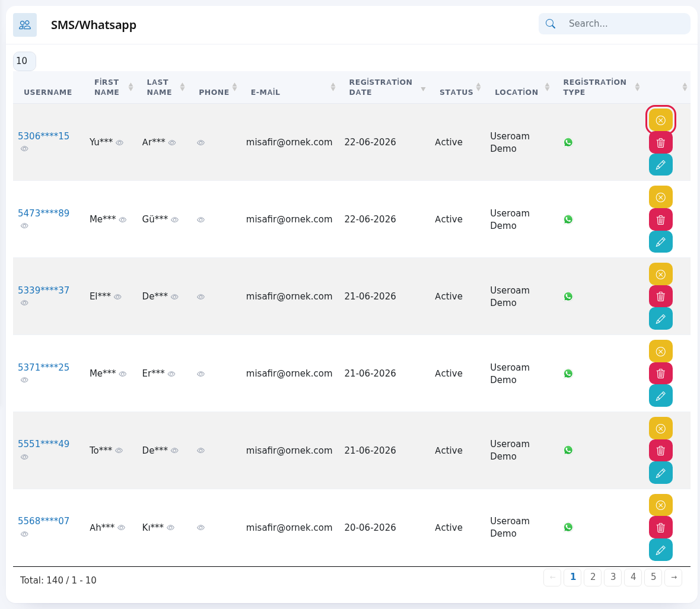Edit user 5306****15 with the pencil icon

661,165
